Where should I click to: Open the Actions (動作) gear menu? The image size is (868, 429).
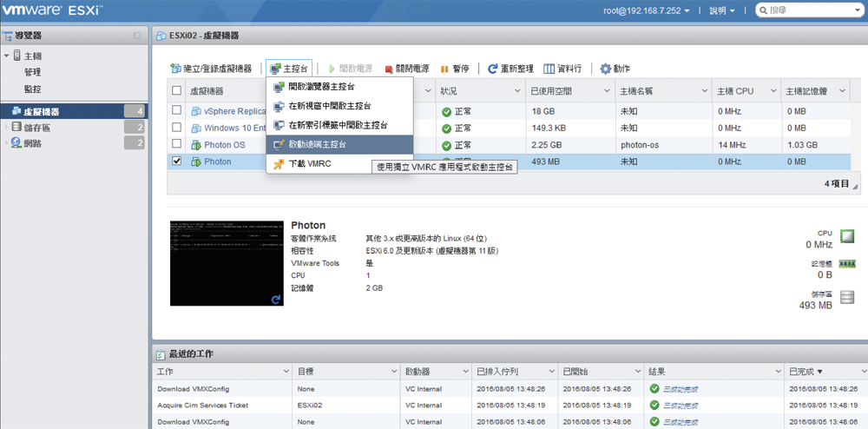click(615, 69)
